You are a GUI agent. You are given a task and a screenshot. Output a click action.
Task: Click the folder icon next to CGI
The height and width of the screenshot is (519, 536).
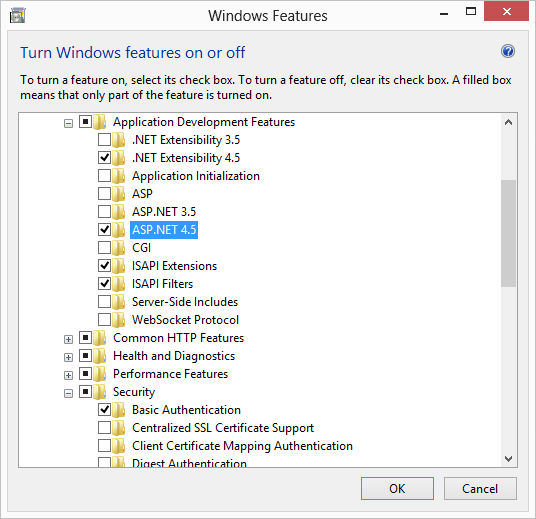click(119, 248)
